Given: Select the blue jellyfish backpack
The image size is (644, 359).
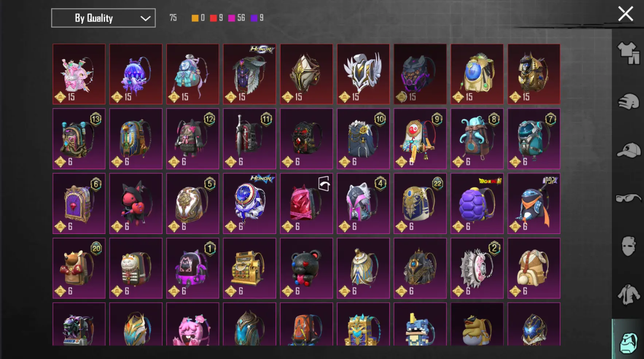Looking at the screenshot, I should 136,74.
